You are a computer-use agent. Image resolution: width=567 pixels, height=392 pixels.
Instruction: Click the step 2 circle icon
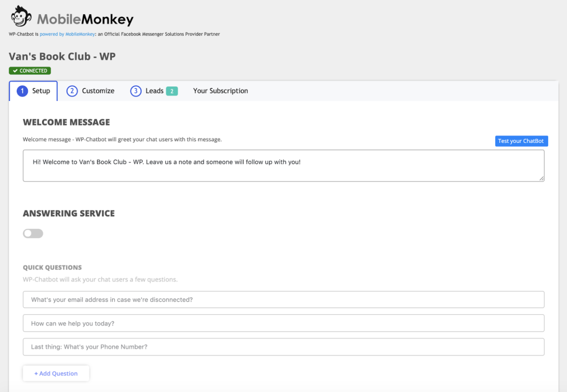pyautogui.click(x=72, y=91)
